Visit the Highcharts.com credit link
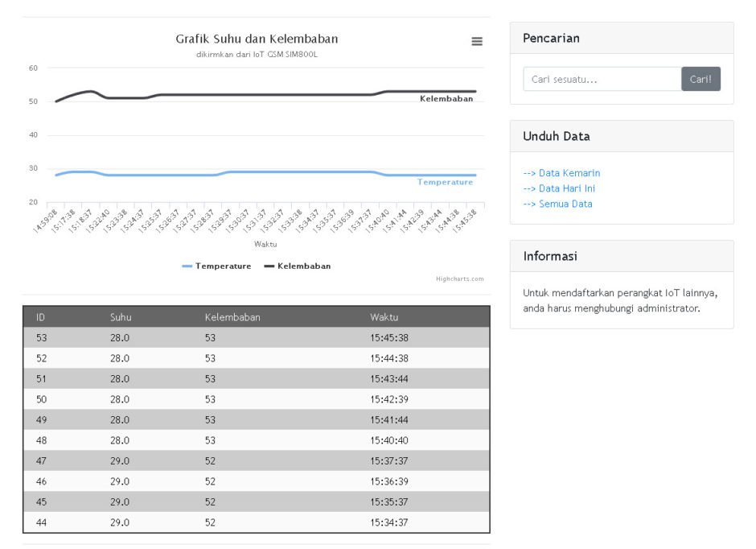Viewport: 756px width, 549px height. 459,279
